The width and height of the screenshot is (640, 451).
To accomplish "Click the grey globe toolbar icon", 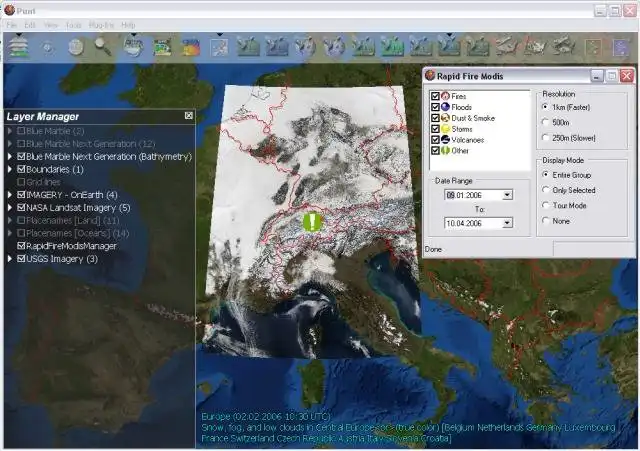I will 76,47.
